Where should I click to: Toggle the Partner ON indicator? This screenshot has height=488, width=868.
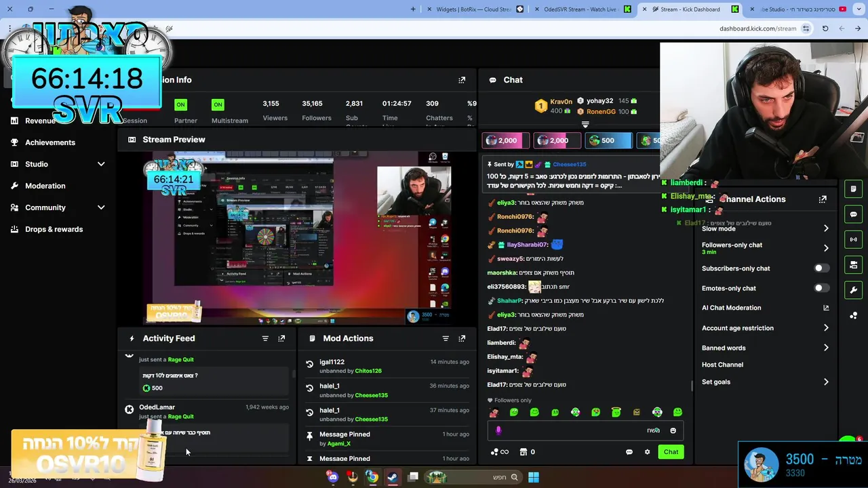point(180,104)
